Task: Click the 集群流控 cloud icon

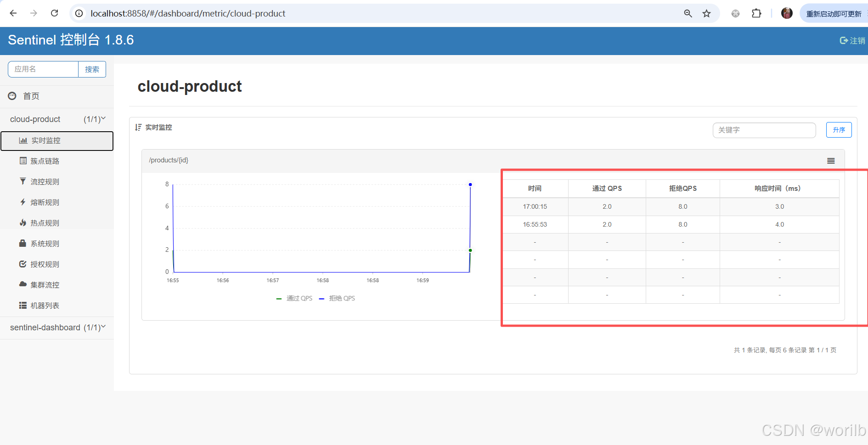Action: [x=23, y=284]
